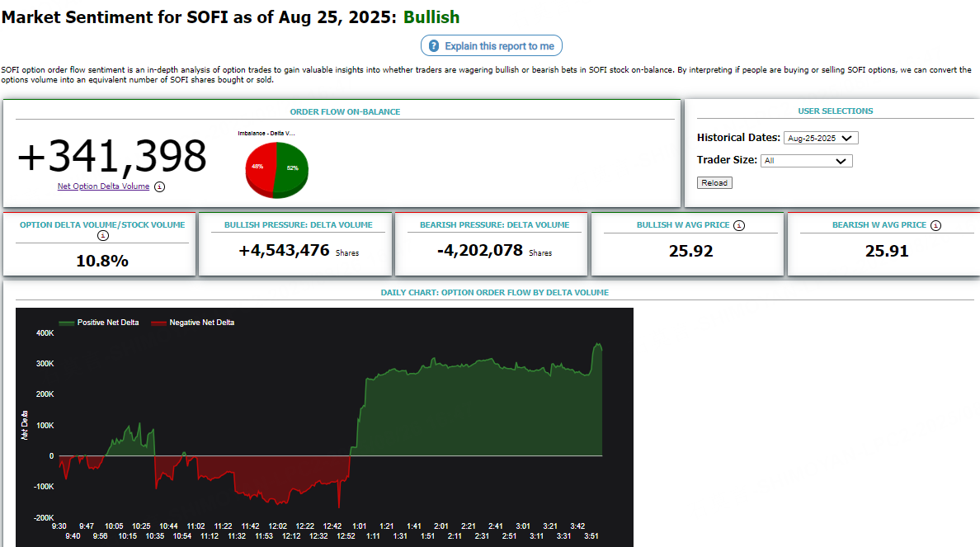This screenshot has width=980, height=547.
Task: Click the 25.92 bullish average price
Action: click(690, 252)
